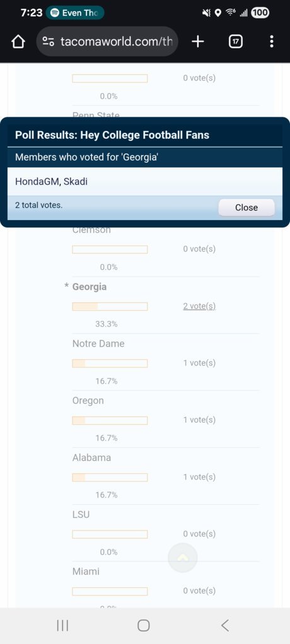290x644 pixels.
Task: Tap the Alabama 1 vote(s) text
Action: pos(199,477)
